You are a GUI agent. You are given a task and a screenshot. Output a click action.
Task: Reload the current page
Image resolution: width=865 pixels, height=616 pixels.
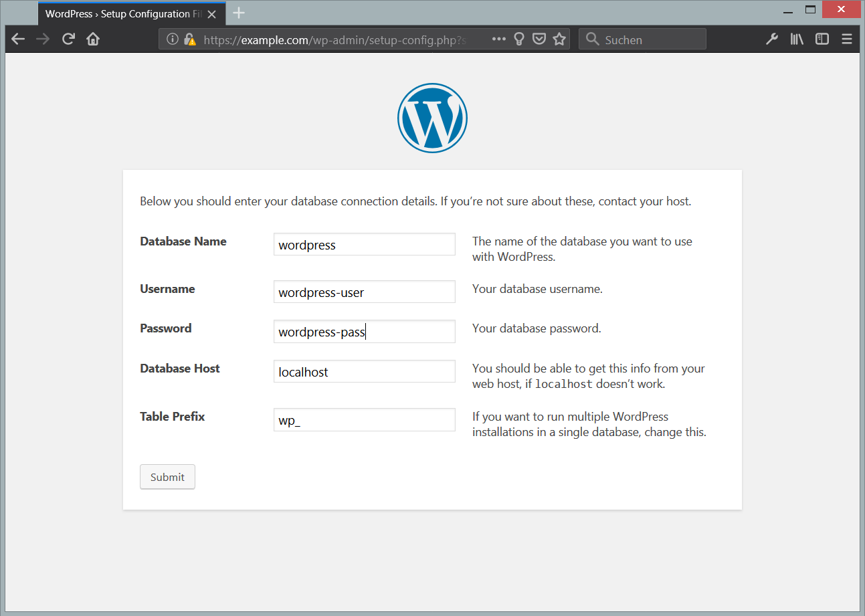click(x=68, y=39)
